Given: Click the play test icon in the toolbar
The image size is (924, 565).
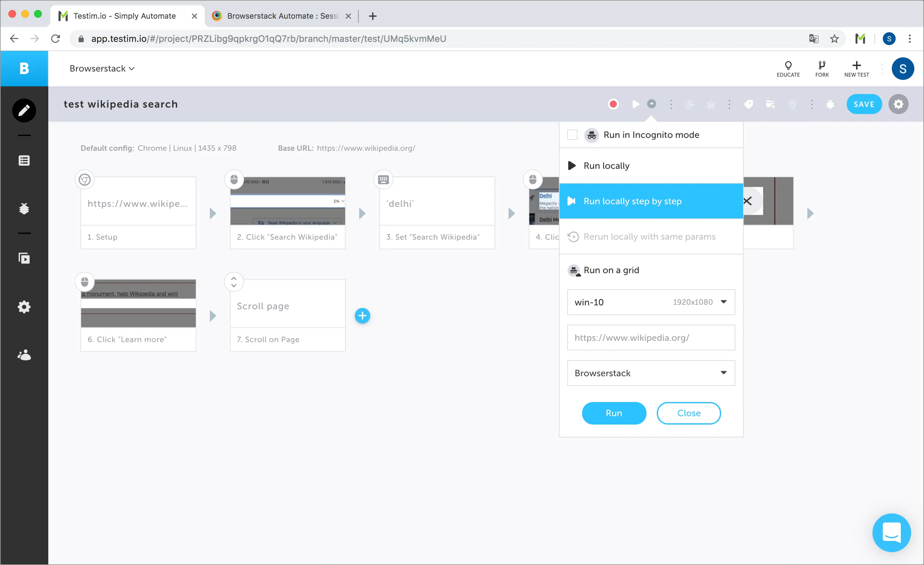Looking at the screenshot, I should point(636,104).
